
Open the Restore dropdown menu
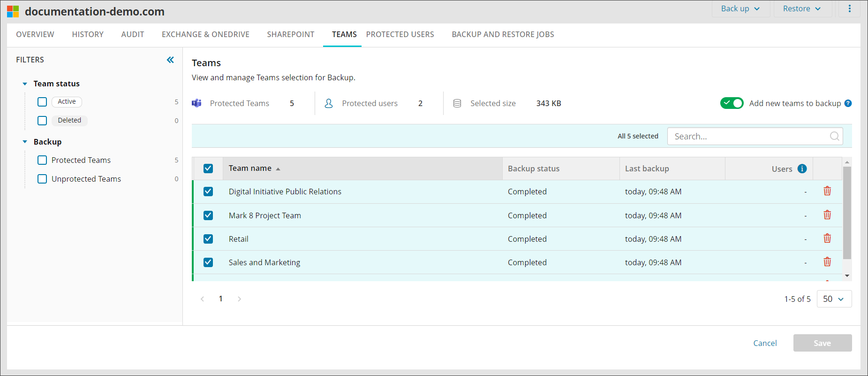801,8
